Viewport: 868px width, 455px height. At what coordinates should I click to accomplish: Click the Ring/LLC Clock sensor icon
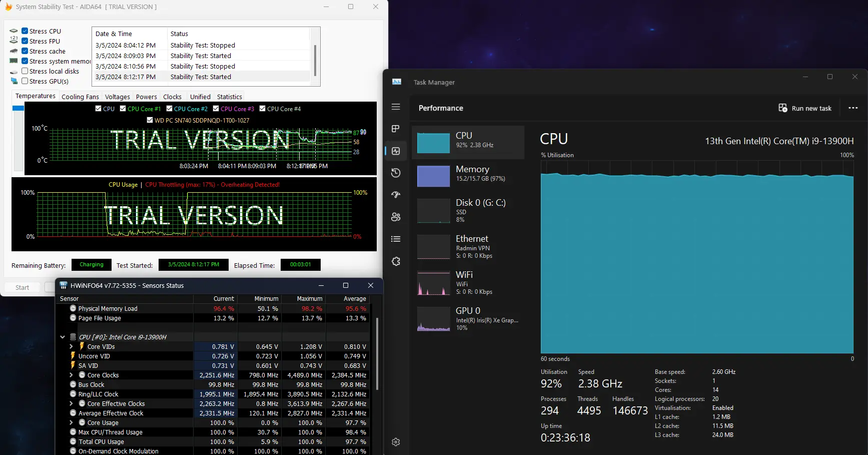pyautogui.click(x=73, y=394)
